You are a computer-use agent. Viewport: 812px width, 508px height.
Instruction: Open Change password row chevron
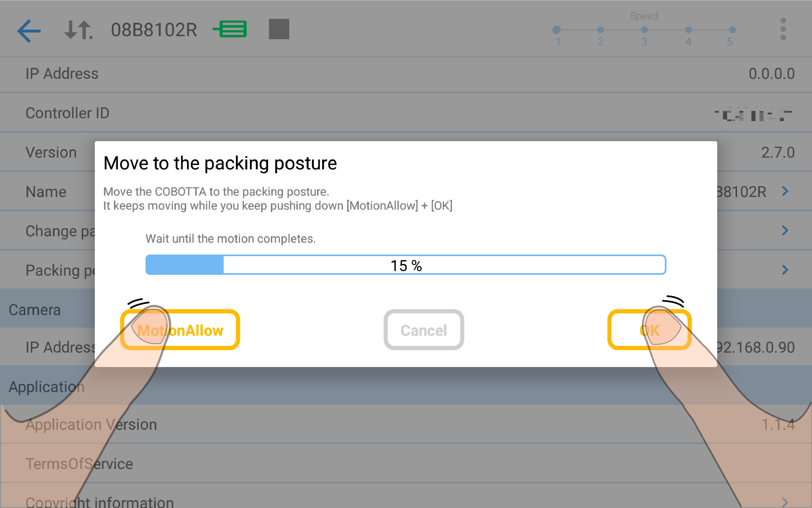785,231
